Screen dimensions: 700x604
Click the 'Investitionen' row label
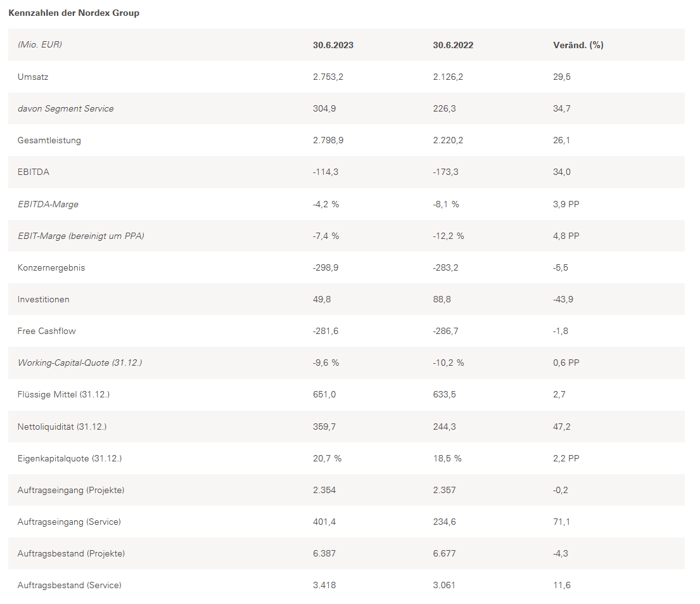43,299
